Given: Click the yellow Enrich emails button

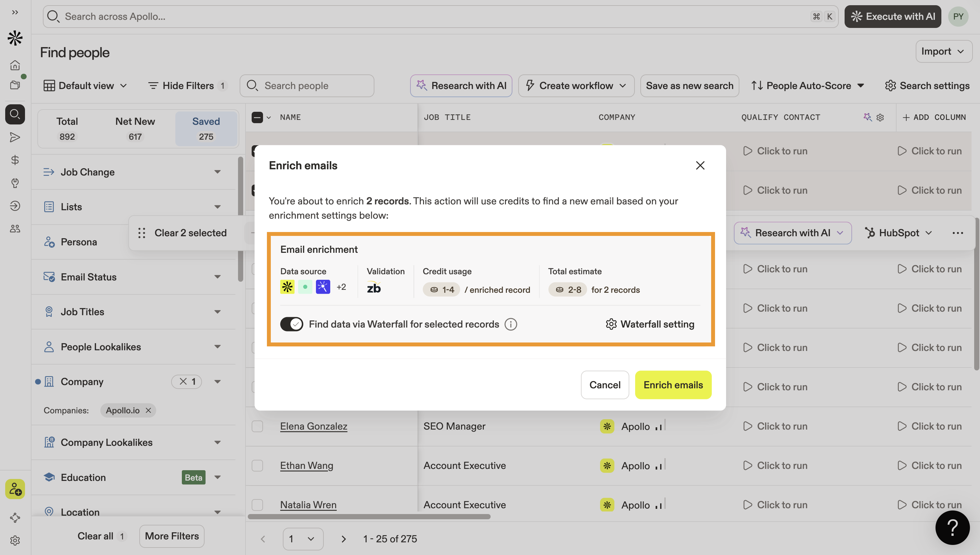Looking at the screenshot, I should 673,385.
